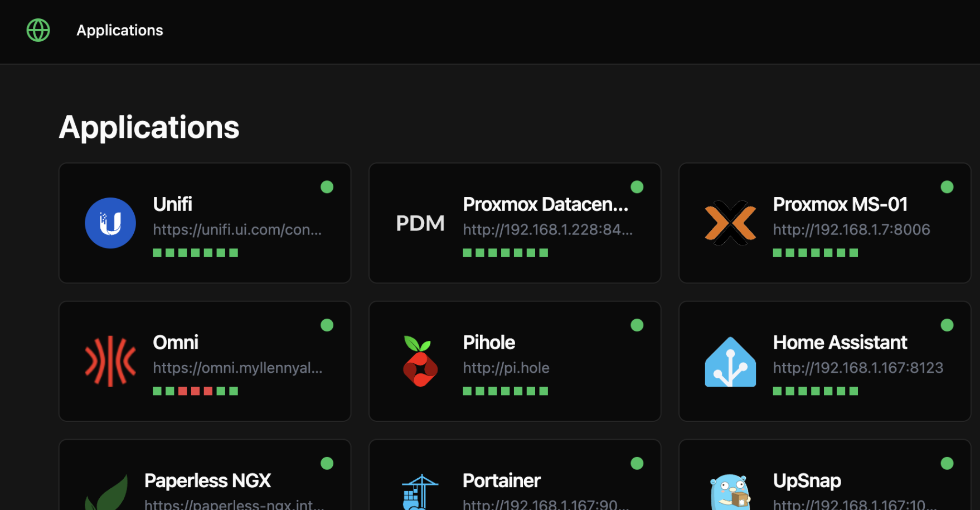The width and height of the screenshot is (980, 510).
Task: Click the Home Assistant 192.168.1.167:8123 link
Action: [x=858, y=368]
